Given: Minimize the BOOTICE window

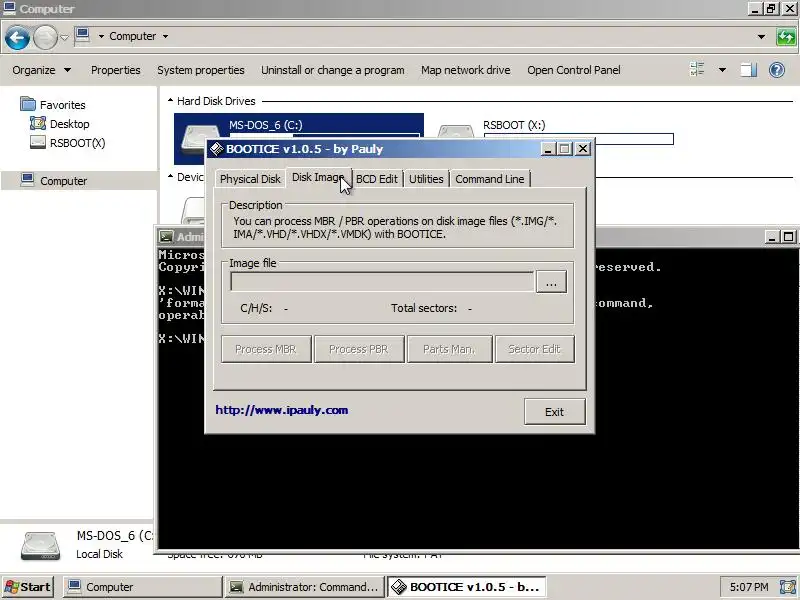Looking at the screenshot, I should point(548,149).
